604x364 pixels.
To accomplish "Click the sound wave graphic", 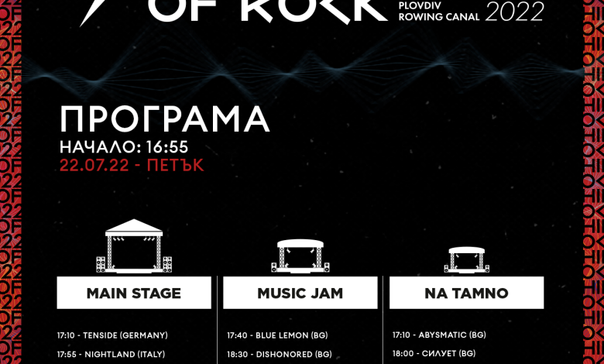I will [x=304, y=70].
